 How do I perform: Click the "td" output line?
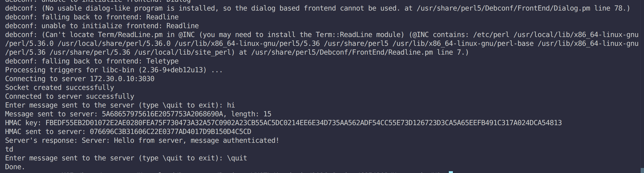tap(9, 149)
